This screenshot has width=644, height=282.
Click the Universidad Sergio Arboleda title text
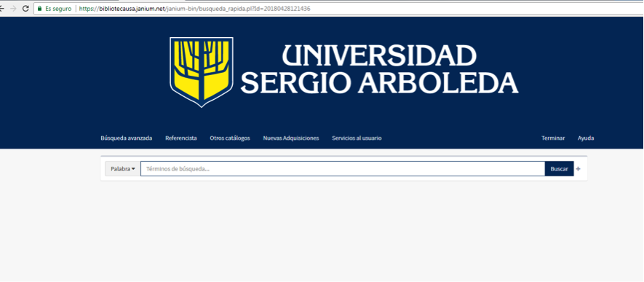pos(379,68)
